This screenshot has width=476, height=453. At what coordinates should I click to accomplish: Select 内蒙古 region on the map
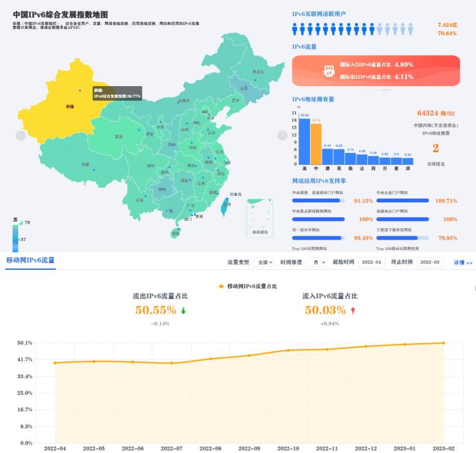184,101
